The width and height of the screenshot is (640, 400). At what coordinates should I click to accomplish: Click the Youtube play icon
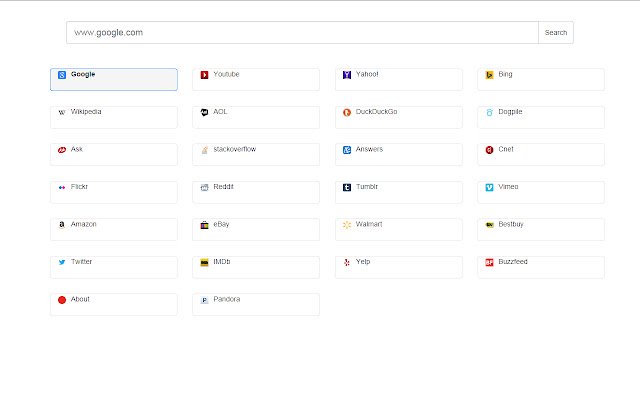[204, 75]
